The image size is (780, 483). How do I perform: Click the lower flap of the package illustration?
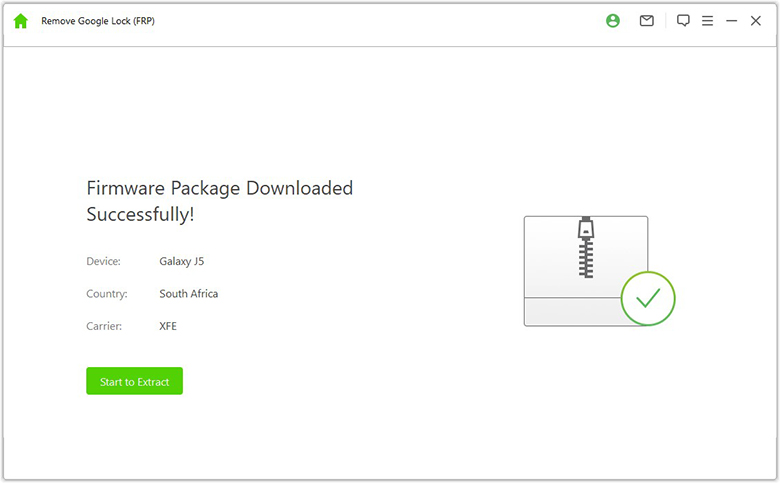(570, 311)
